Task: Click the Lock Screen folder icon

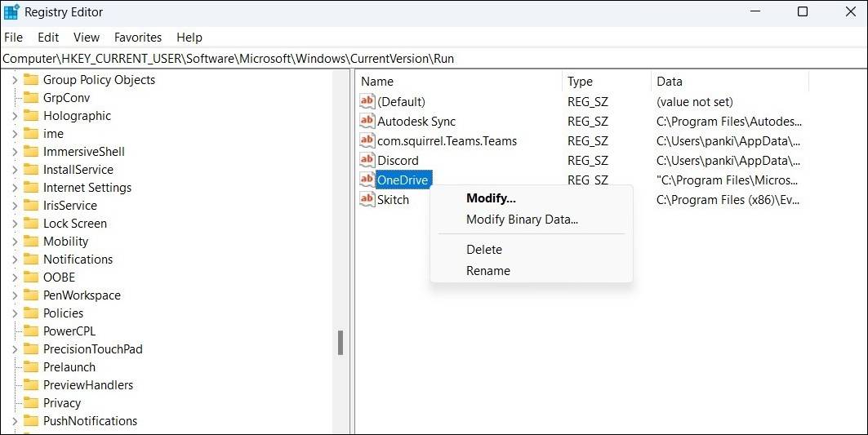Action: click(x=31, y=224)
